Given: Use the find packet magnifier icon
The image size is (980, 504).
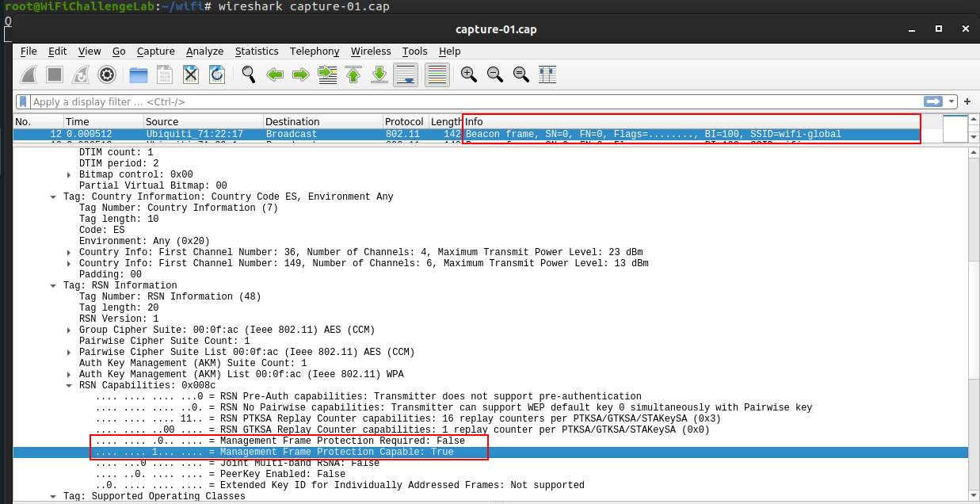Looking at the screenshot, I should coord(249,74).
